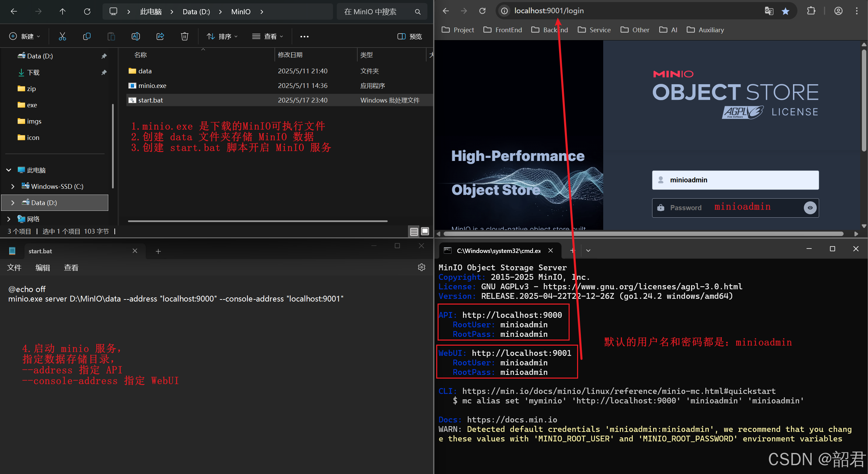Click the Cut scissors icon in Explorer toolbar

[62, 36]
